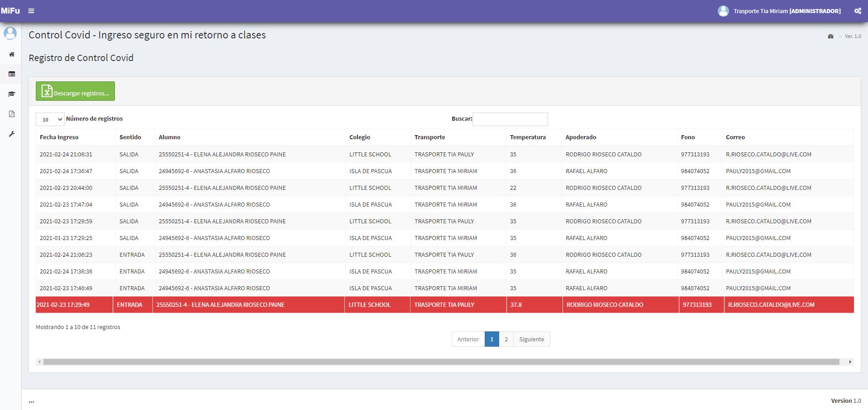Screen dimensions: 868x410
Task: Go to page 1 in pagination
Action: coord(492,339)
